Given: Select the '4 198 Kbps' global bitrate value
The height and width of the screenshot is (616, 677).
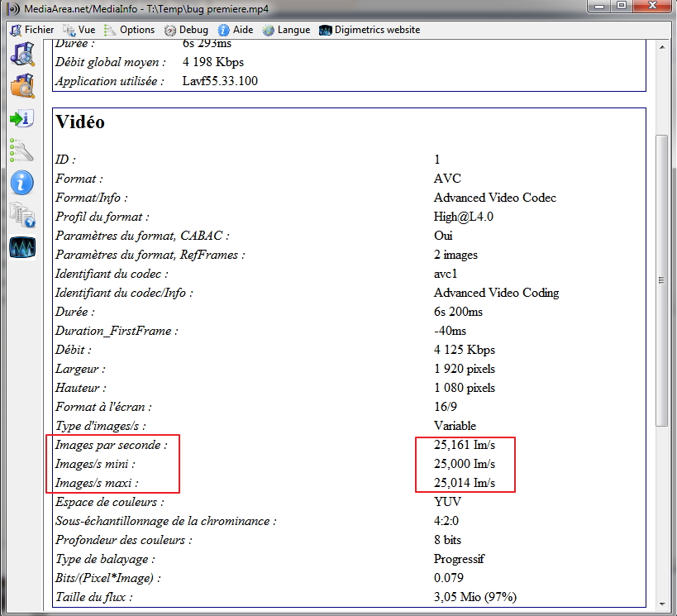Looking at the screenshot, I should tap(213, 62).
